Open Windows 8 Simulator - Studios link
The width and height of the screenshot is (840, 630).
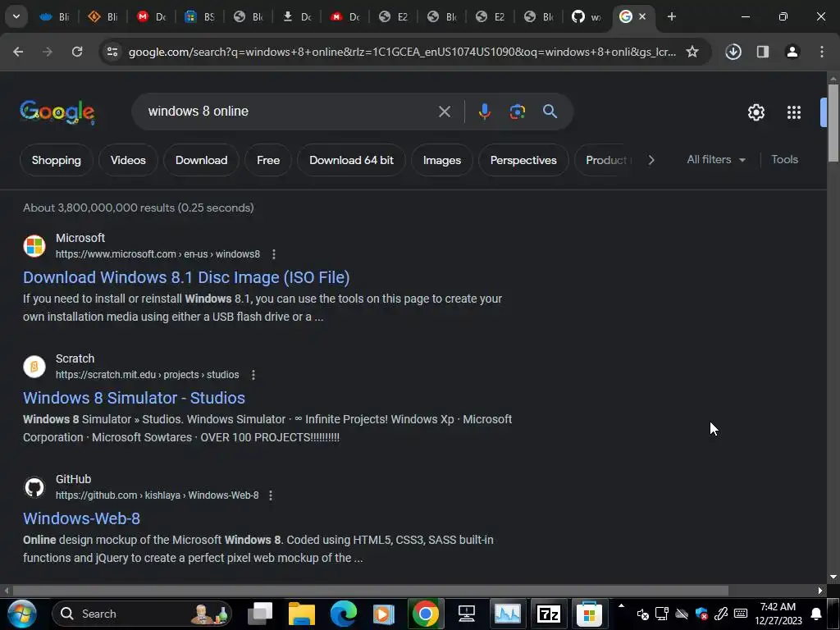point(134,398)
